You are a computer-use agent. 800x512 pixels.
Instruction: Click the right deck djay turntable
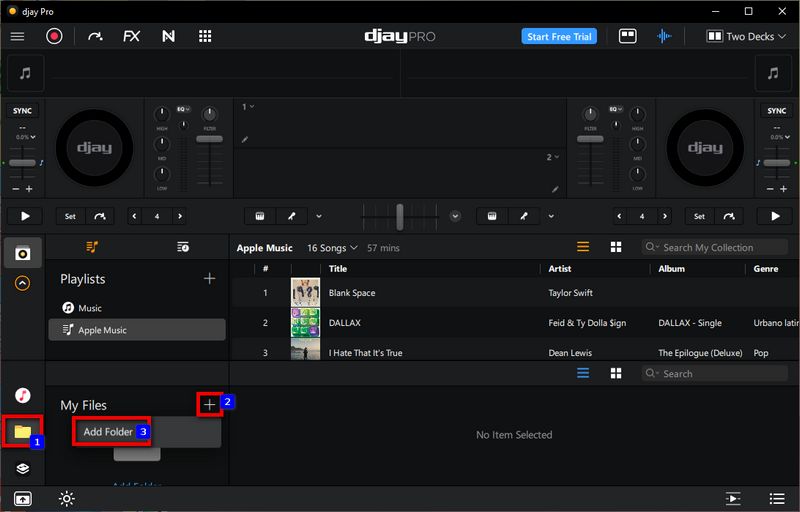705,148
